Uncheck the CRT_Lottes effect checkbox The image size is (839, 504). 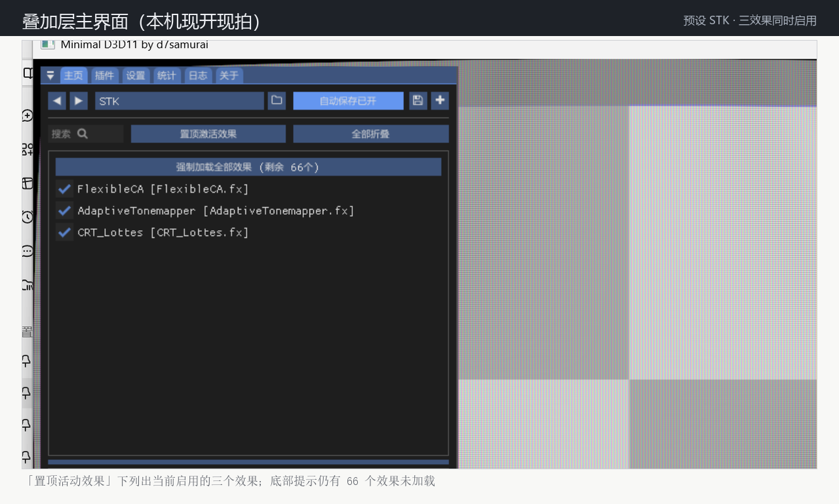coord(64,232)
